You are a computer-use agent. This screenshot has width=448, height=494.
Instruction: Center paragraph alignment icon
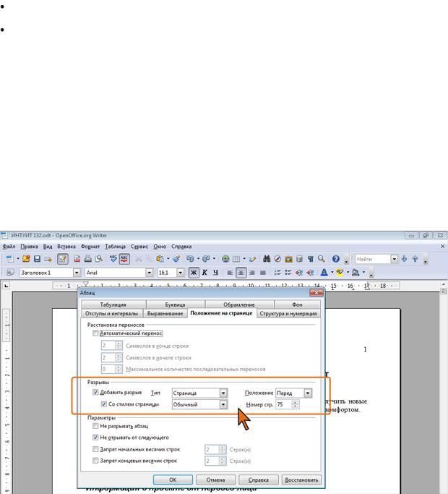tap(241, 273)
